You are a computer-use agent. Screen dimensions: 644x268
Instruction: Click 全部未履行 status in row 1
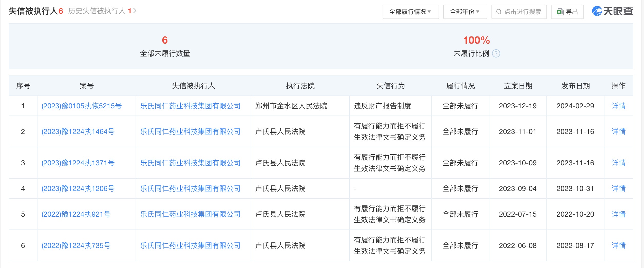pos(460,106)
